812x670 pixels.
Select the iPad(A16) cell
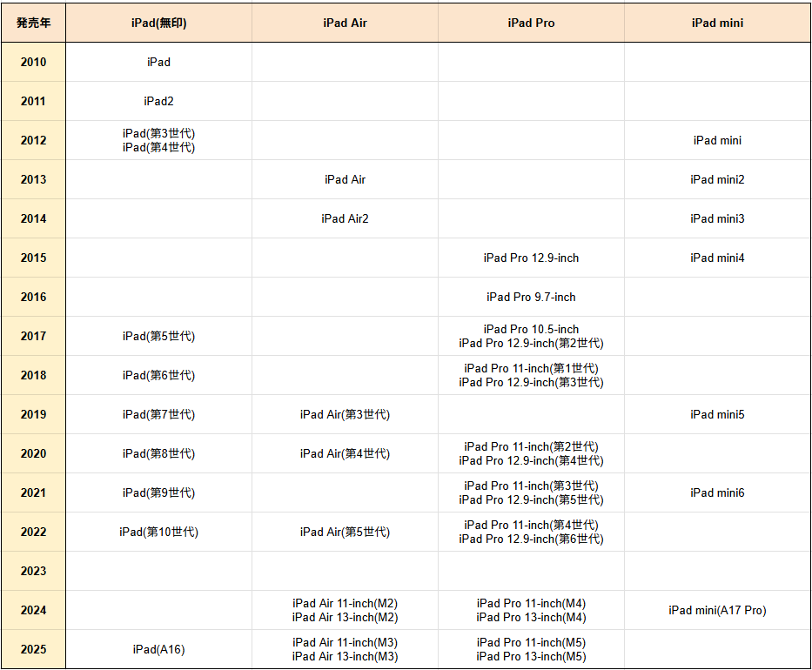coord(158,650)
